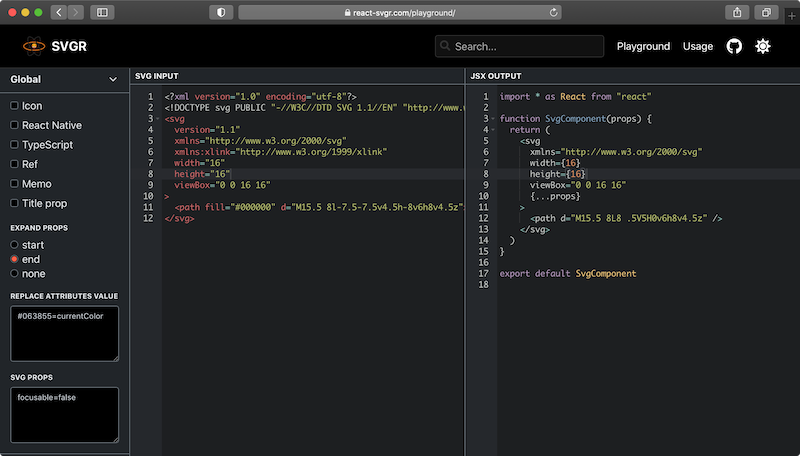Enable the Title prop checkbox
The width and height of the screenshot is (800, 456).
(14, 203)
